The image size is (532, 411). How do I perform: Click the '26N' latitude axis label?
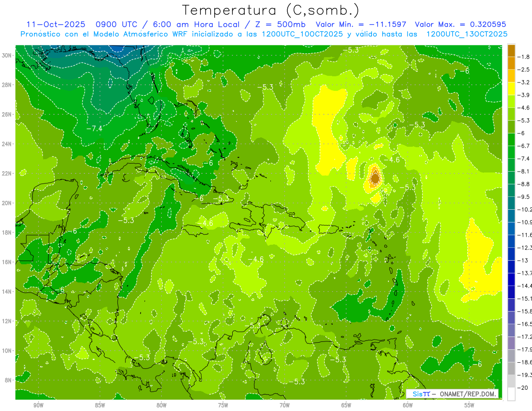7,114
